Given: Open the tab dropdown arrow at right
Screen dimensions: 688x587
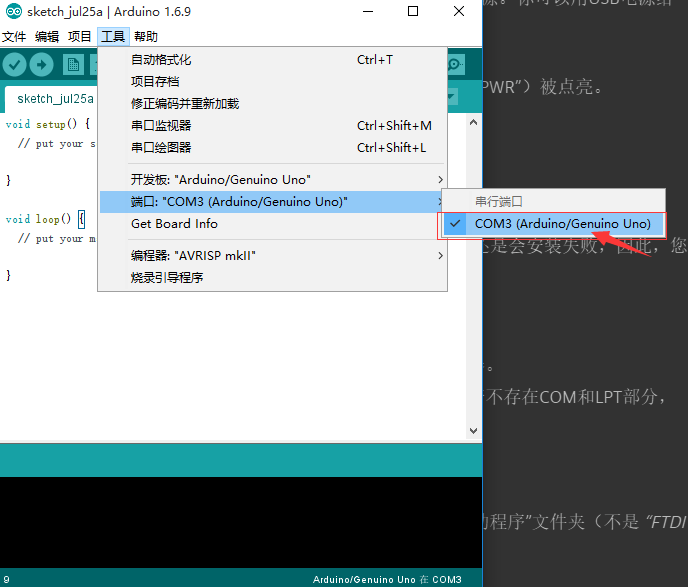Looking at the screenshot, I should click(453, 97).
